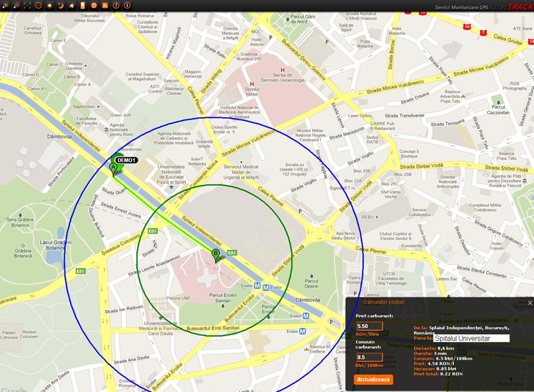Open the help question mark icon
Screen dimensions: 534x392
click(x=116, y=5)
